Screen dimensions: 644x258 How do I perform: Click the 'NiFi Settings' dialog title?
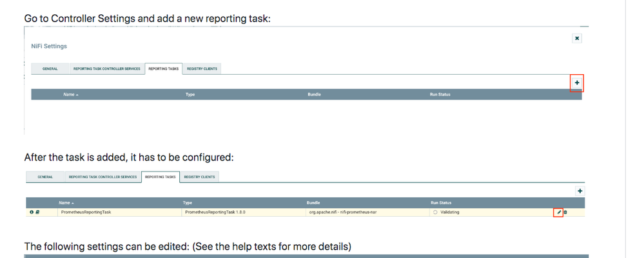[x=49, y=46]
